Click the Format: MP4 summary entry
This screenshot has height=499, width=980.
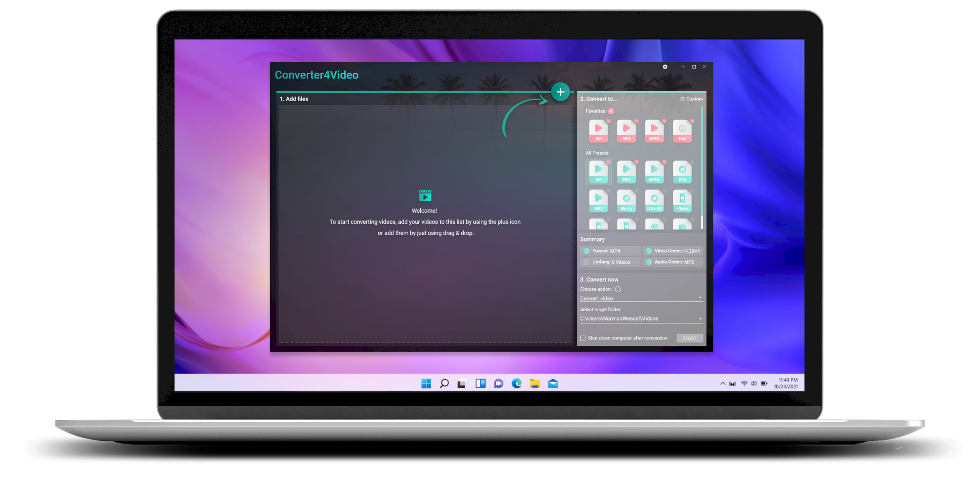pyautogui.click(x=610, y=251)
